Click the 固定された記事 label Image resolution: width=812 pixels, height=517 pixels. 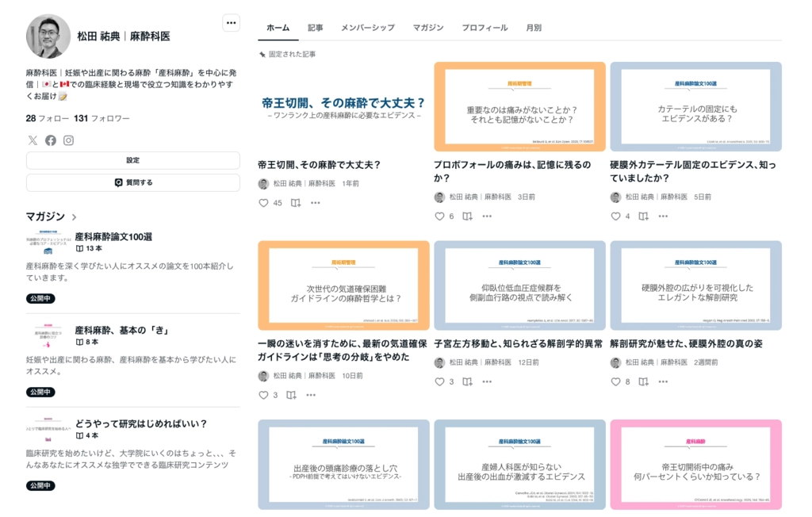(292, 54)
